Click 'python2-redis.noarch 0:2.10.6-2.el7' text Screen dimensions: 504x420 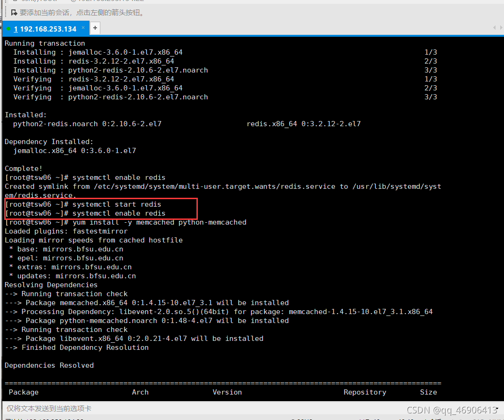pyautogui.click(x=87, y=124)
